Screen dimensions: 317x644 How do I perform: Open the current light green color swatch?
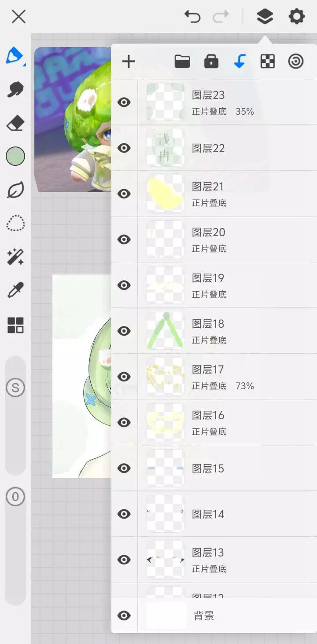tap(15, 156)
